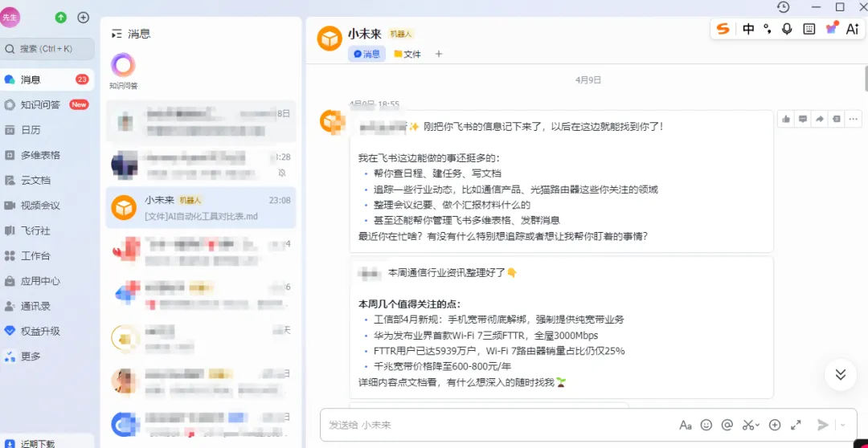Click the 小未来 avatar in chat header

330,39
